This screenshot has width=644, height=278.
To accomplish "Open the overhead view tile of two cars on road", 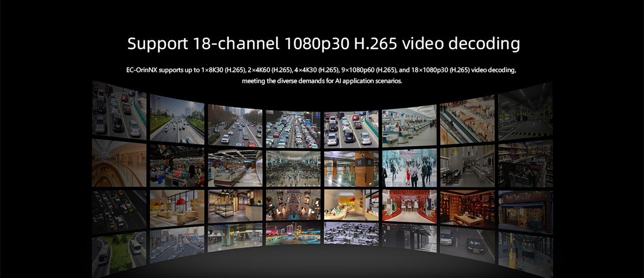I will (467, 245).
